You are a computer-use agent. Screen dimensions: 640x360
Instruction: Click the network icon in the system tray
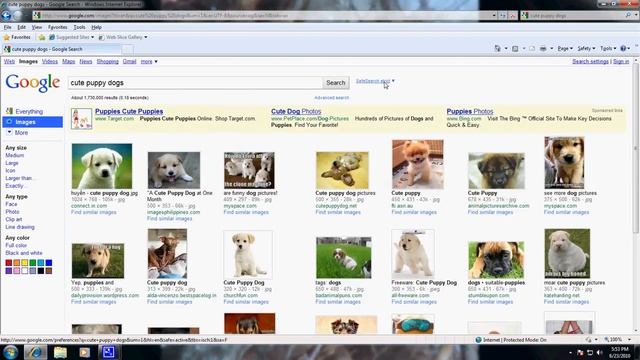[x=590, y=352]
